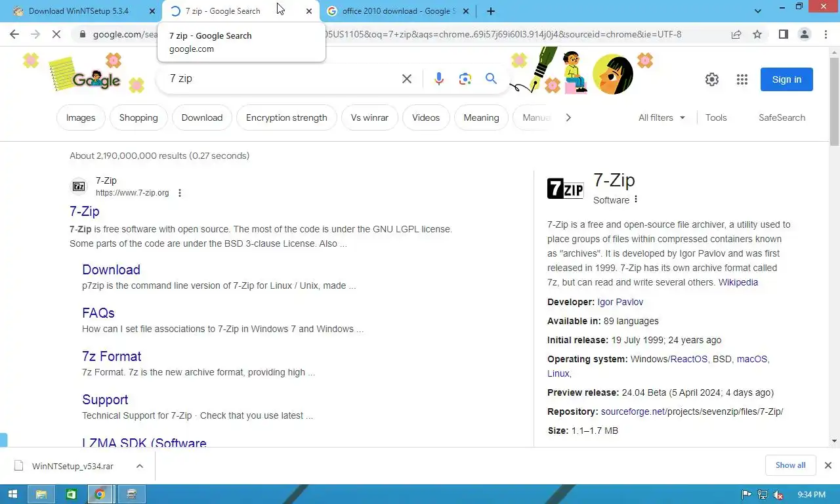Open more options beside Software label

[635, 199]
